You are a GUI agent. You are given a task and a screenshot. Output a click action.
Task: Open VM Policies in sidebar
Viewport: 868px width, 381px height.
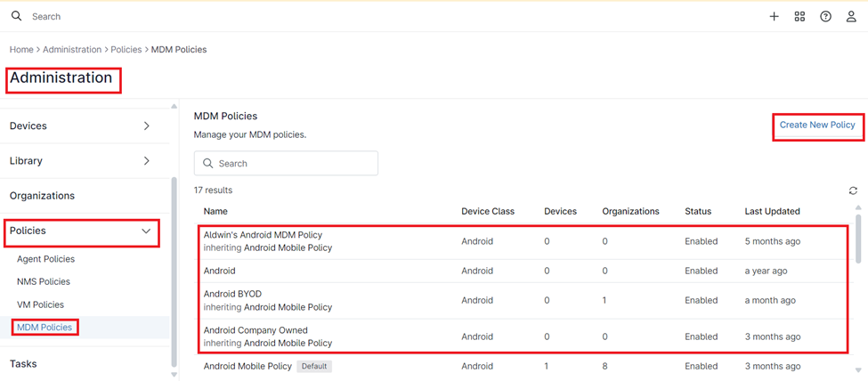(40, 304)
